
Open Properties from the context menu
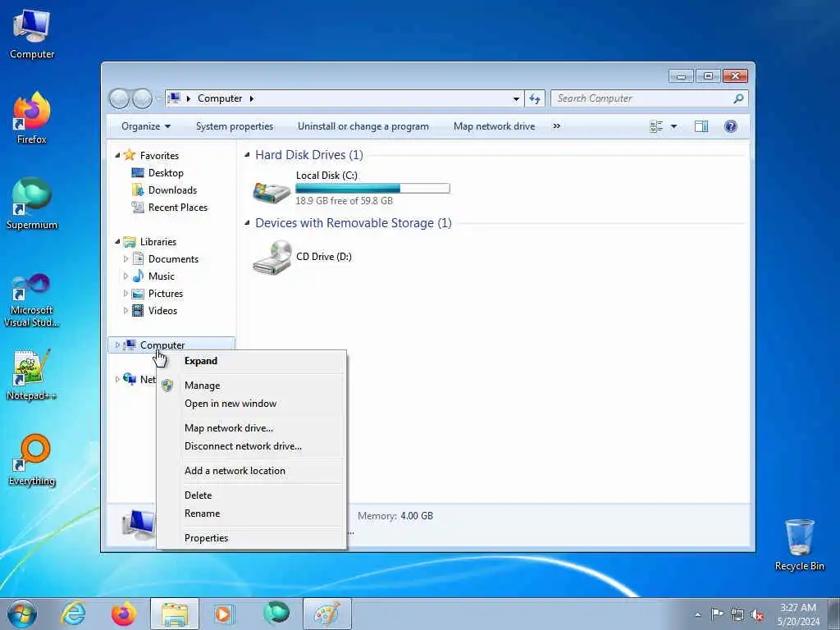tap(251, 538)
